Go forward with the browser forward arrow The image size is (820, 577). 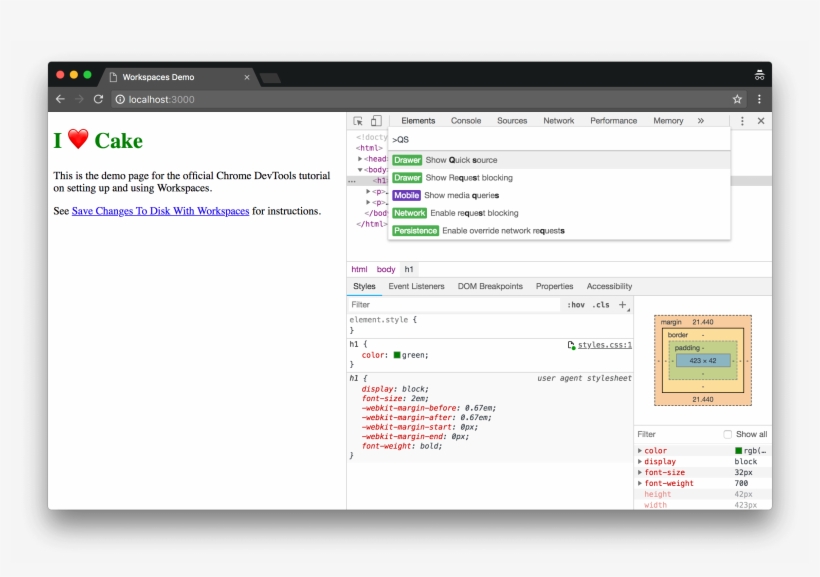[79, 99]
